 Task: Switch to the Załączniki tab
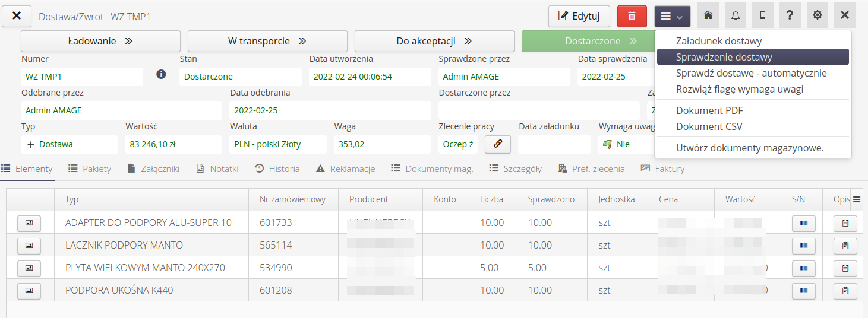point(153,168)
